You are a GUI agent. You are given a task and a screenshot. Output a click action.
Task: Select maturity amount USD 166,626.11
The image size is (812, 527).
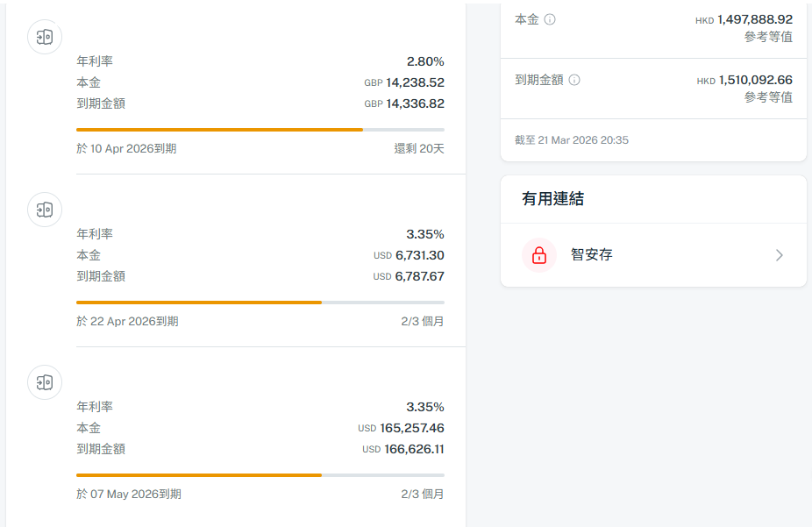point(402,449)
